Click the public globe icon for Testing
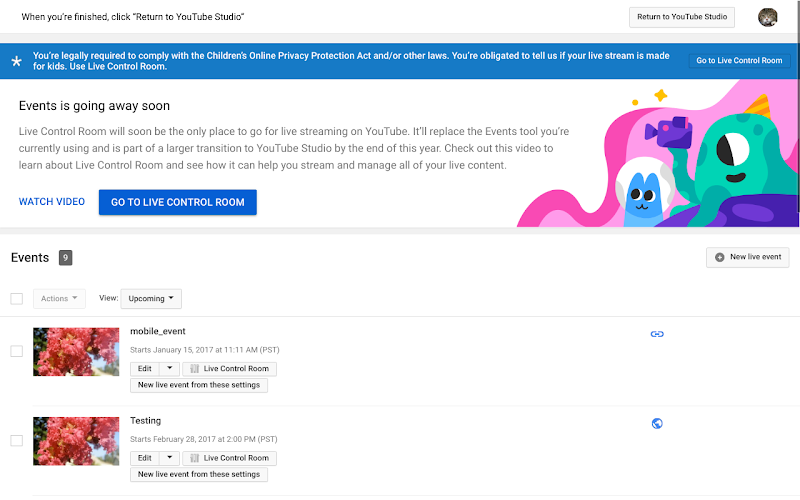The image size is (800, 500). [x=657, y=423]
